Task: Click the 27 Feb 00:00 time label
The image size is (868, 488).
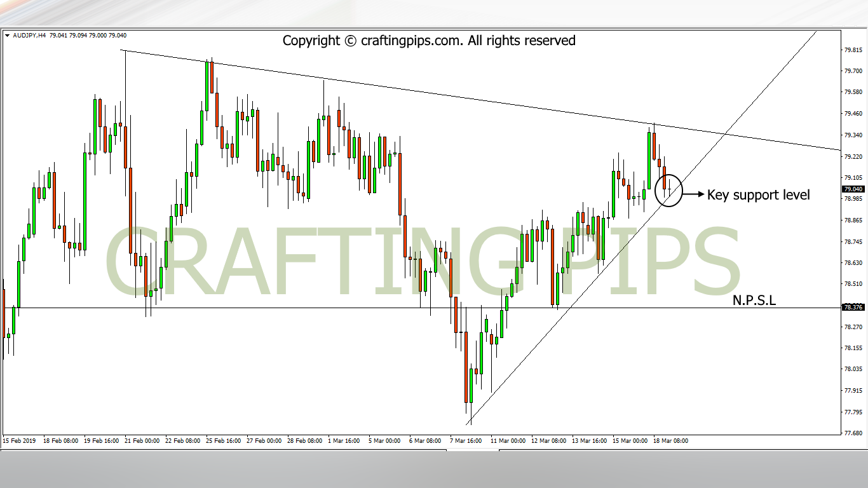Action: click(x=264, y=440)
